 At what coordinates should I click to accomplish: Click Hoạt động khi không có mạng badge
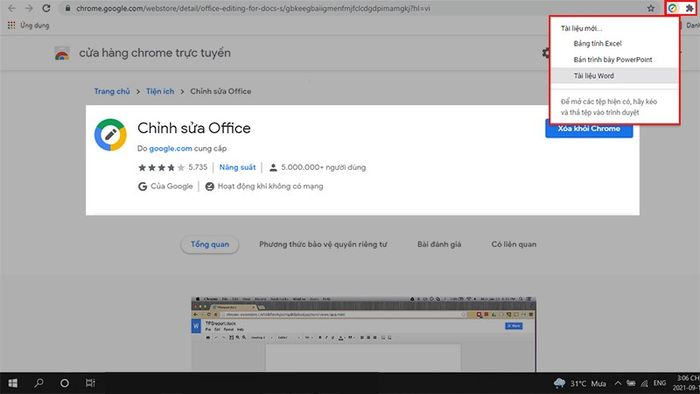tap(264, 187)
